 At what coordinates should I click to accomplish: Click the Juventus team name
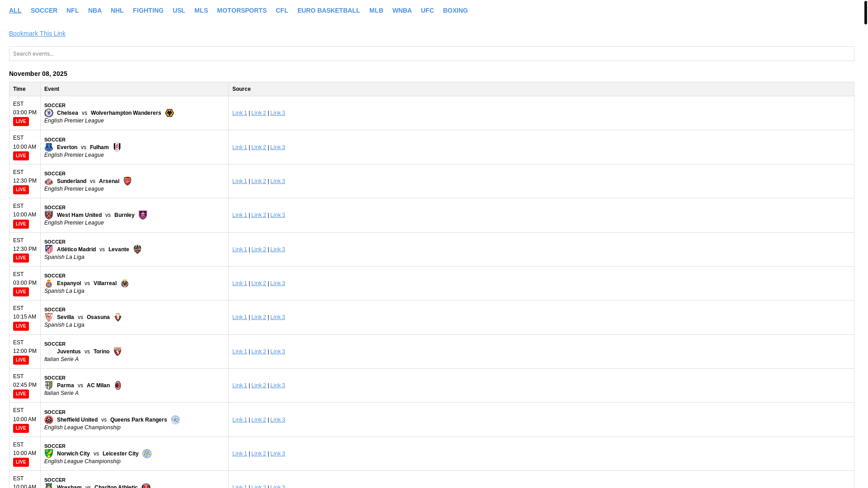pos(69,352)
